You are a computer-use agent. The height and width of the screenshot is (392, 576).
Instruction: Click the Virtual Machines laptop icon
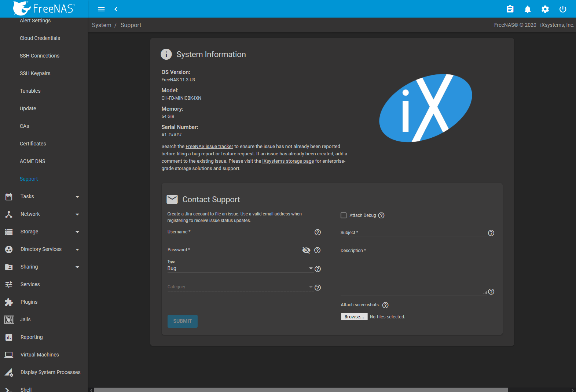click(9, 355)
